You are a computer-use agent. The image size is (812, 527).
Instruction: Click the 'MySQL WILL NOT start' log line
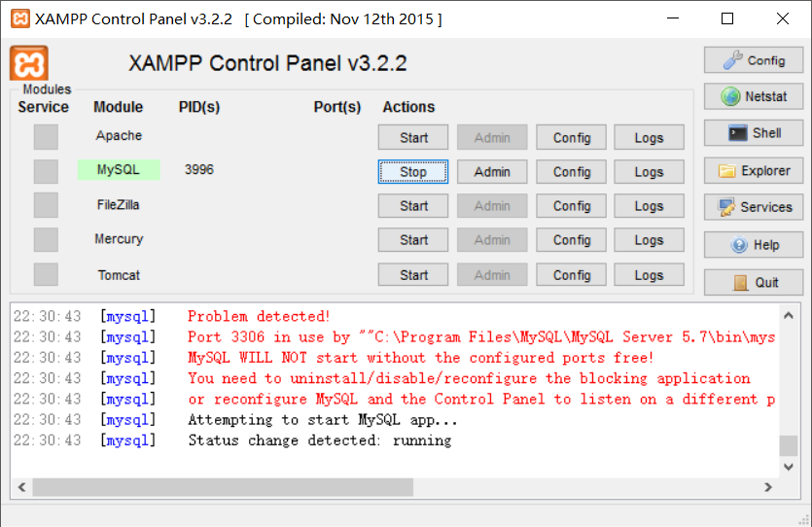[420, 358]
